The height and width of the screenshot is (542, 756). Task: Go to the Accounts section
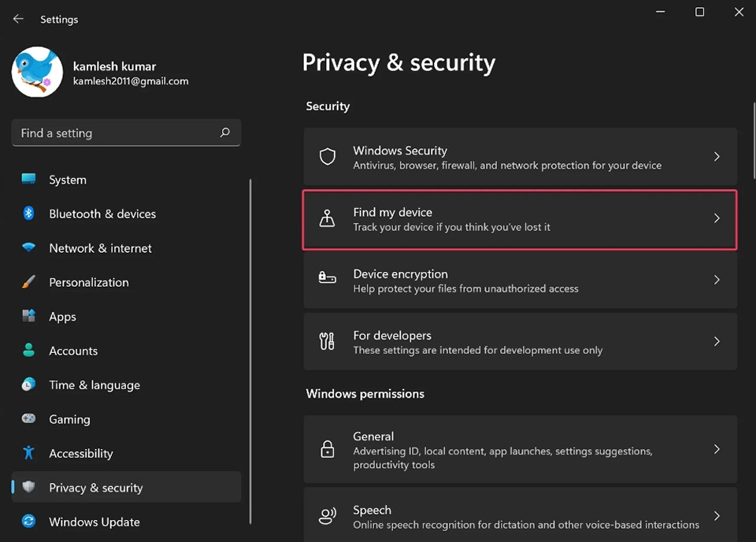[x=73, y=351]
